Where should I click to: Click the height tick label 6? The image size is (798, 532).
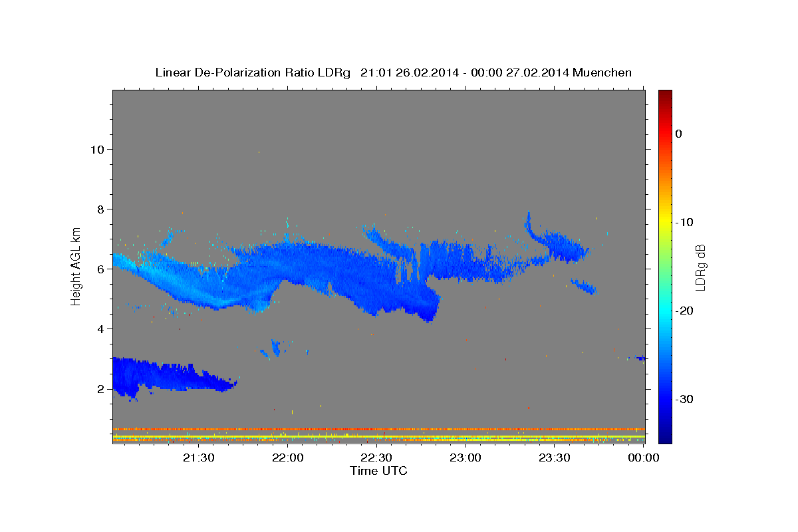(x=101, y=269)
